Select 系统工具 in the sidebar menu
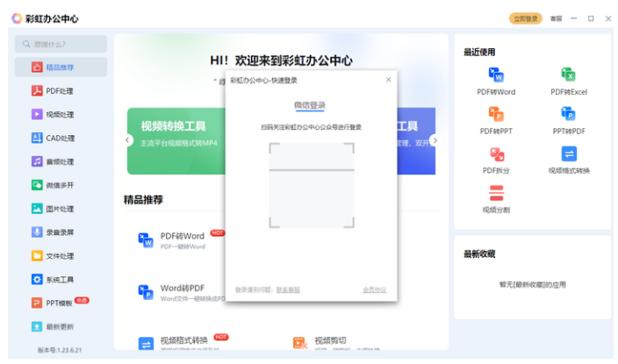 pyautogui.click(x=61, y=280)
